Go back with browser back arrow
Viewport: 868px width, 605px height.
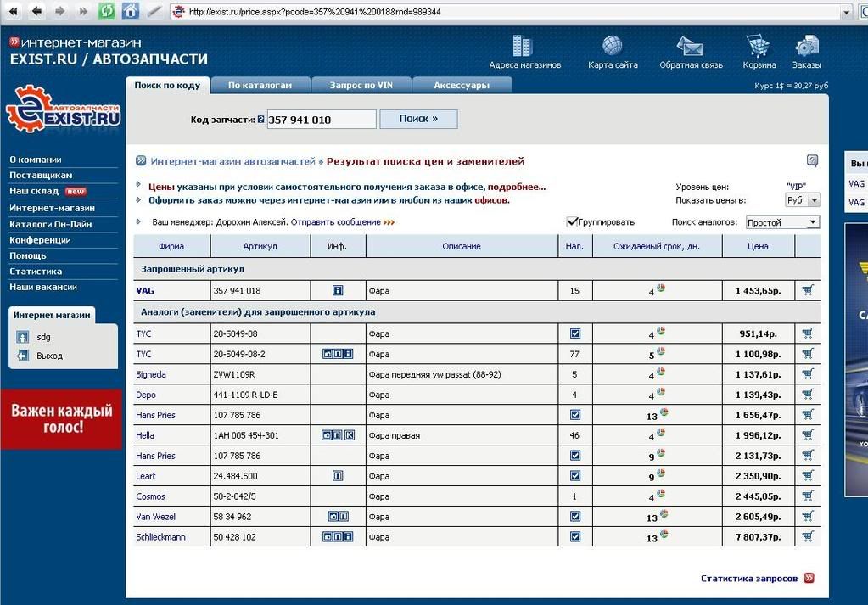36,11
